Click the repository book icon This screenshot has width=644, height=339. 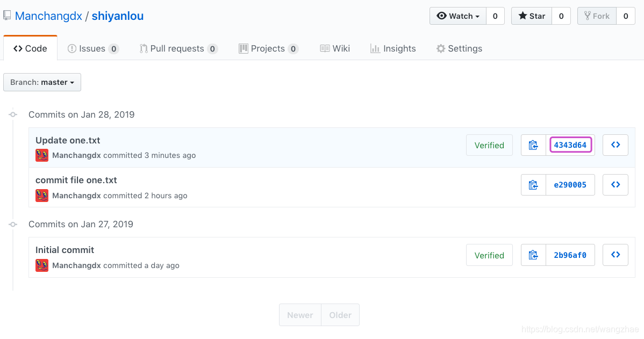pyautogui.click(x=7, y=16)
